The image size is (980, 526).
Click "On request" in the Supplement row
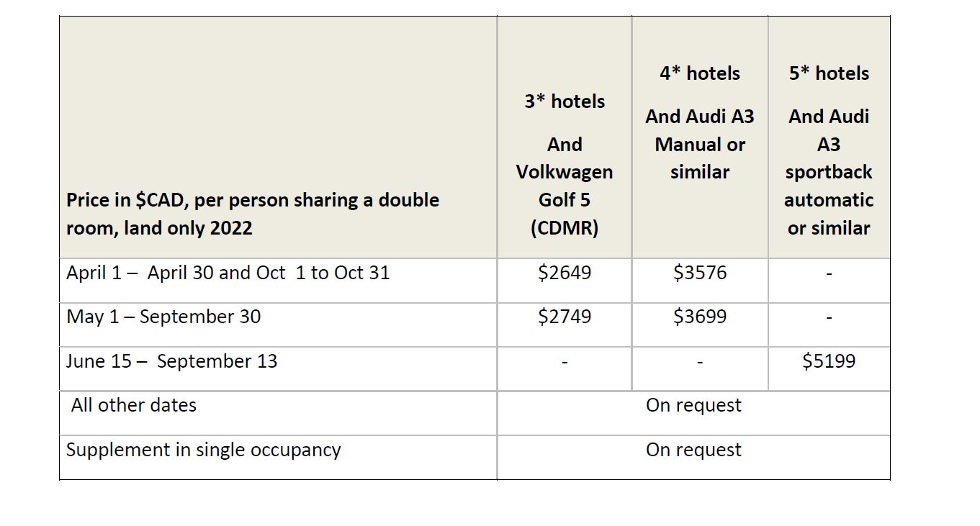[x=693, y=450]
